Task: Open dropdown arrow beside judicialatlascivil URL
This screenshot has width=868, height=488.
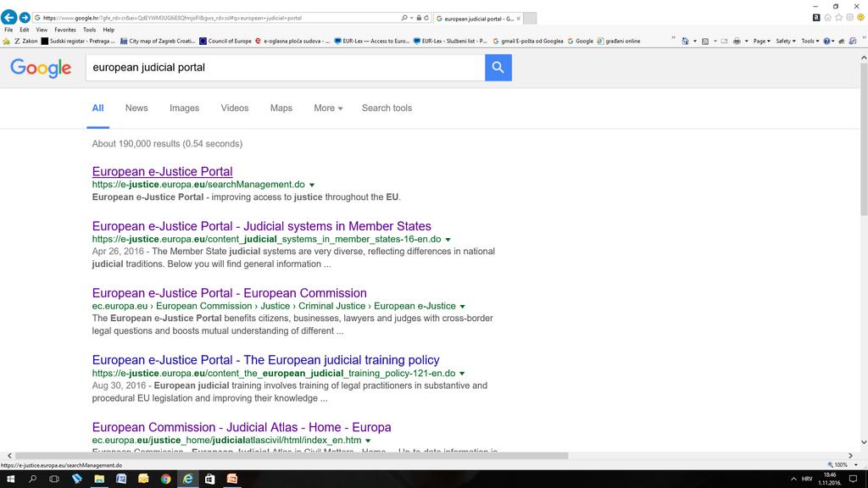Action: (x=368, y=441)
